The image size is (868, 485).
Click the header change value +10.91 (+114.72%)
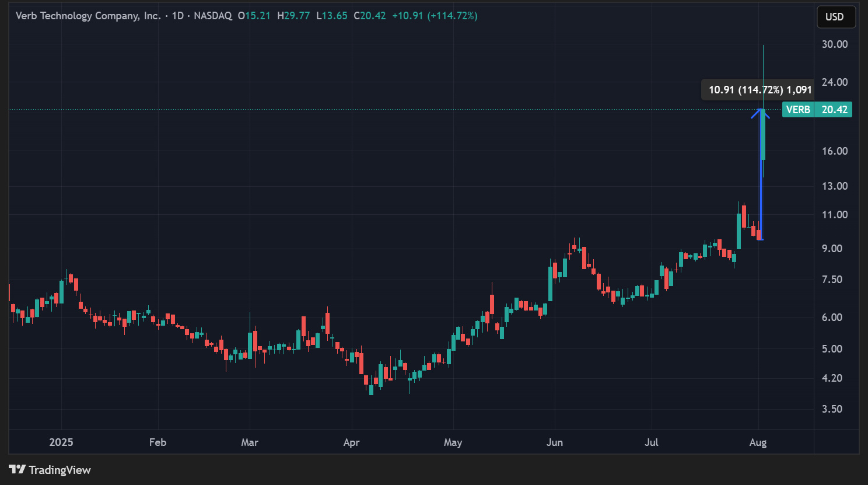(x=435, y=16)
